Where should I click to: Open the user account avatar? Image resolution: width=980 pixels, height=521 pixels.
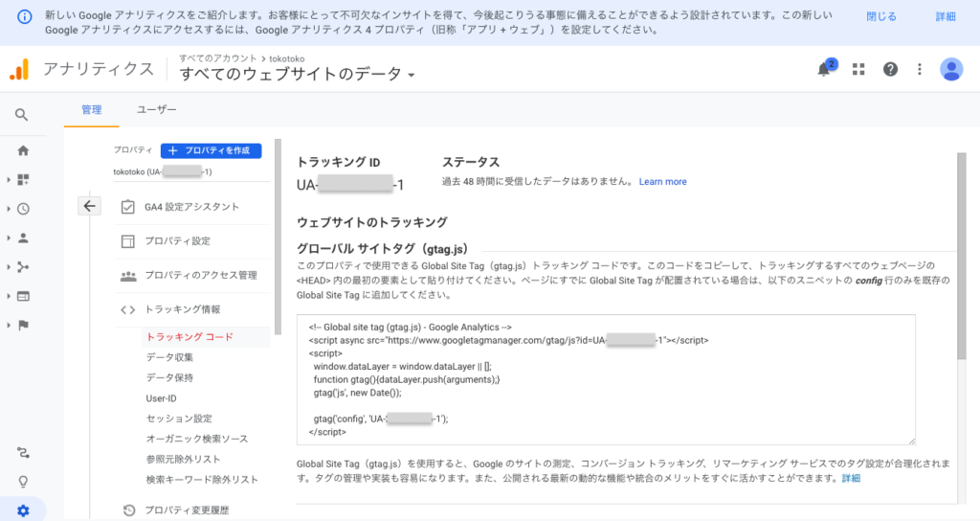pos(951,69)
